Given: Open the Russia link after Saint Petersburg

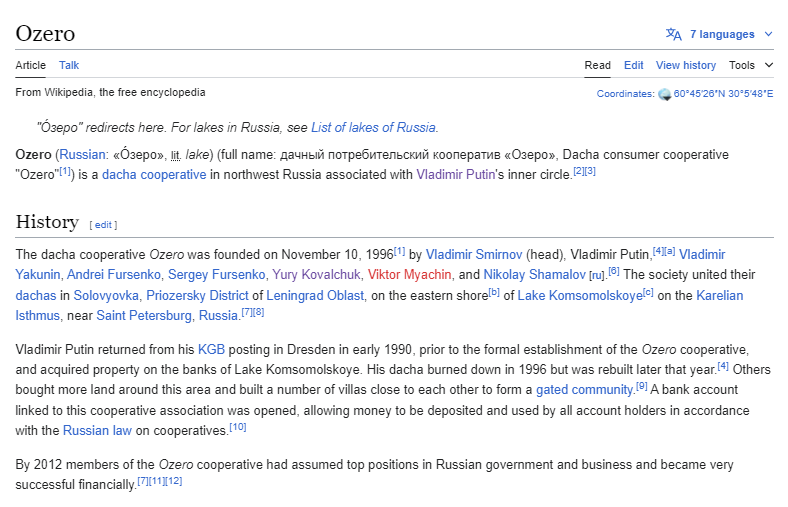Looking at the screenshot, I should (x=218, y=316).
